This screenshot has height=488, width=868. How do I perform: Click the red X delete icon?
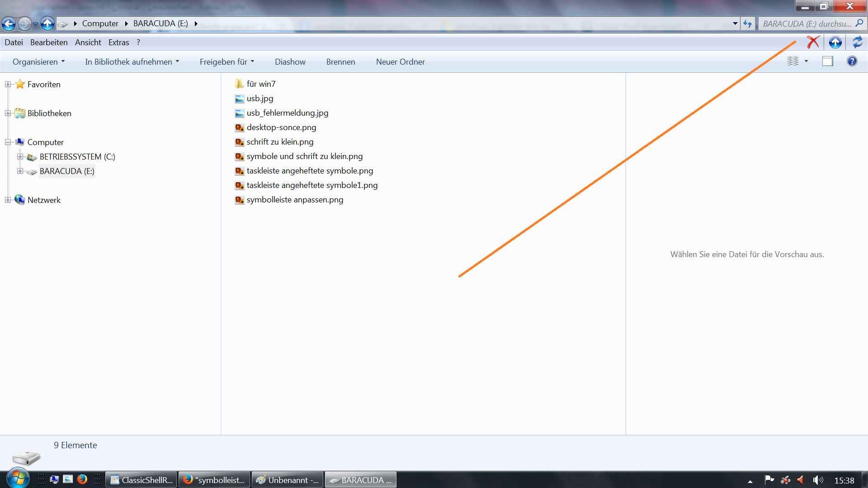click(813, 42)
